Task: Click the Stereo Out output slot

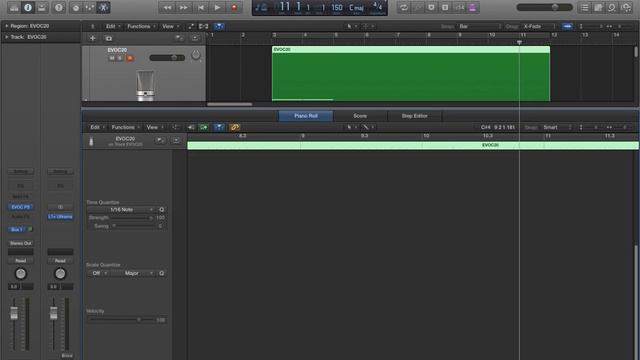Action: [20, 243]
